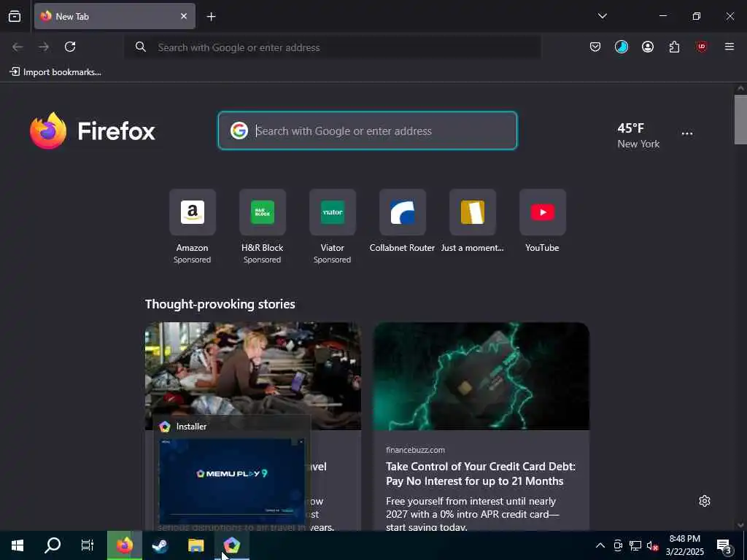This screenshot has width=747, height=560.
Task: Open Firefox View icon in tab strip
Action: (x=15, y=16)
